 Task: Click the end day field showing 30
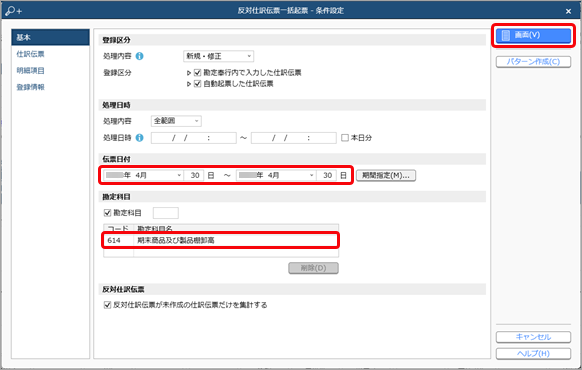coord(327,175)
